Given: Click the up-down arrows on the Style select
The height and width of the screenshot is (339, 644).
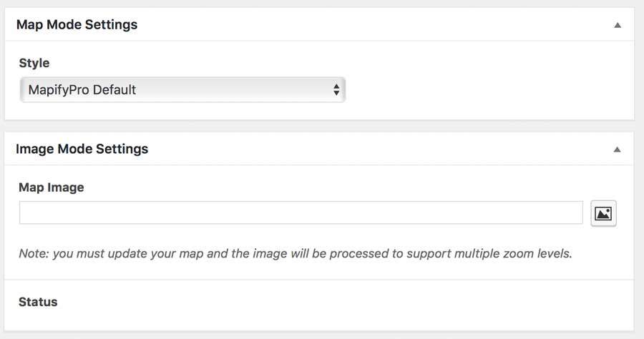Looking at the screenshot, I should (x=336, y=90).
